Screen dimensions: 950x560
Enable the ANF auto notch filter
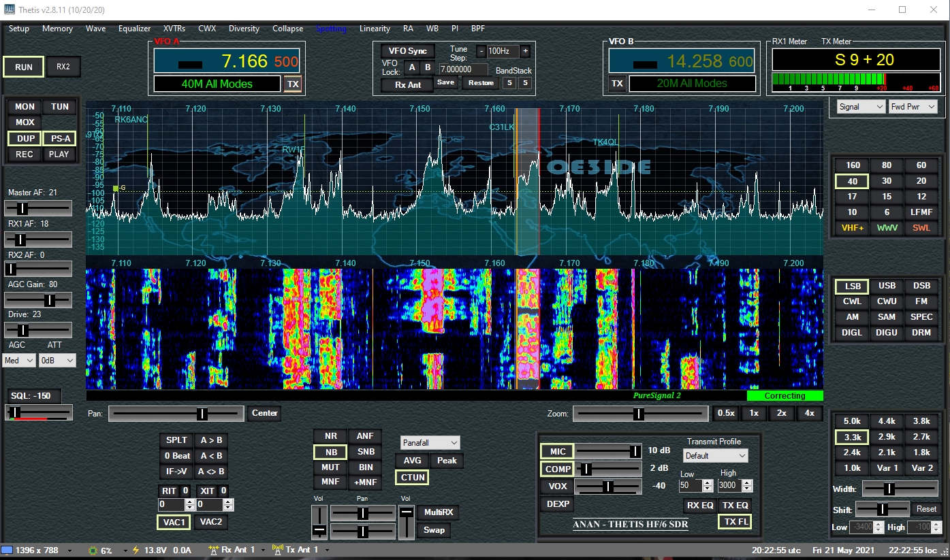(365, 437)
